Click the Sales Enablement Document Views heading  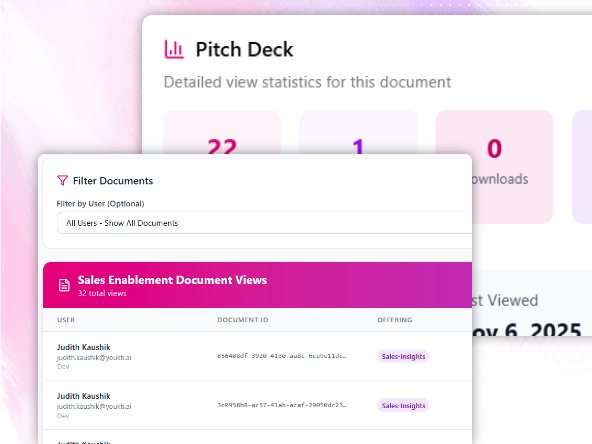(172, 280)
